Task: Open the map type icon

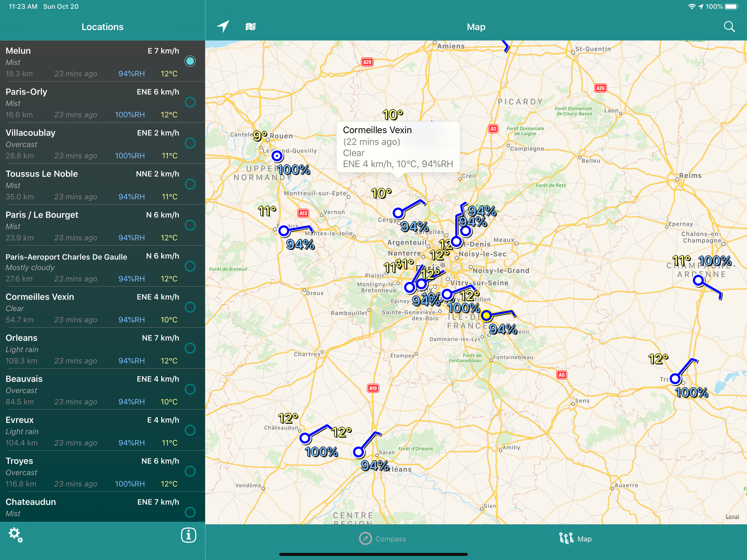Action: 250,26
